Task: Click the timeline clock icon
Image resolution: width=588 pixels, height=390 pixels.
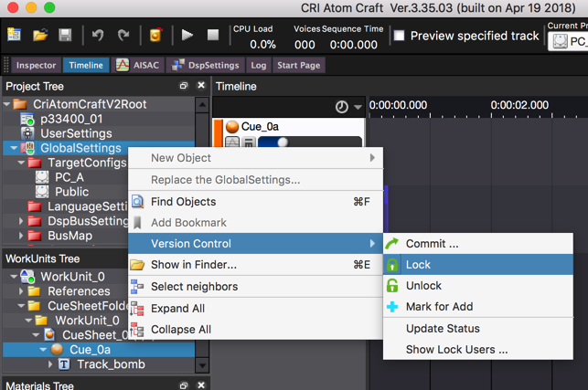Action: 341,107
